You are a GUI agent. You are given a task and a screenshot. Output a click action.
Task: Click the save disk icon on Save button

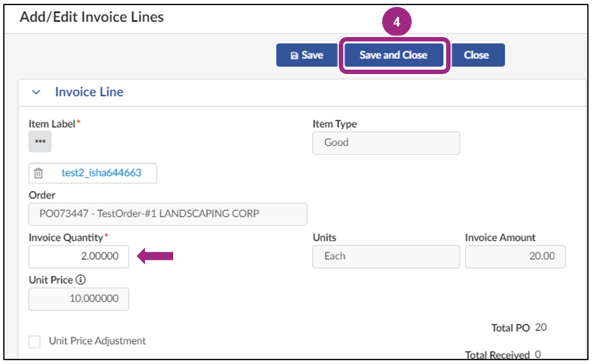coord(294,55)
